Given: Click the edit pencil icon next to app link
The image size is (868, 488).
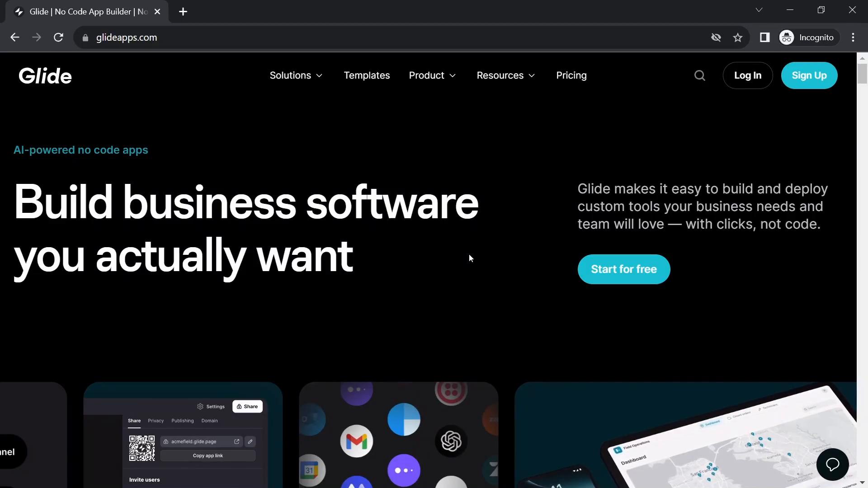Looking at the screenshot, I should pyautogui.click(x=250, y=441).
